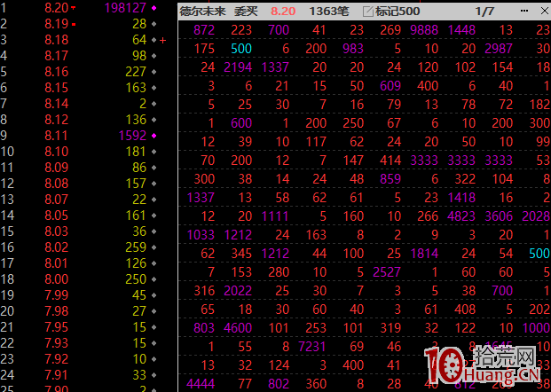This screenshot has width=551, height=392.
Task: Click the 德尔未来 stock name in the header
Action: point(203,12)
